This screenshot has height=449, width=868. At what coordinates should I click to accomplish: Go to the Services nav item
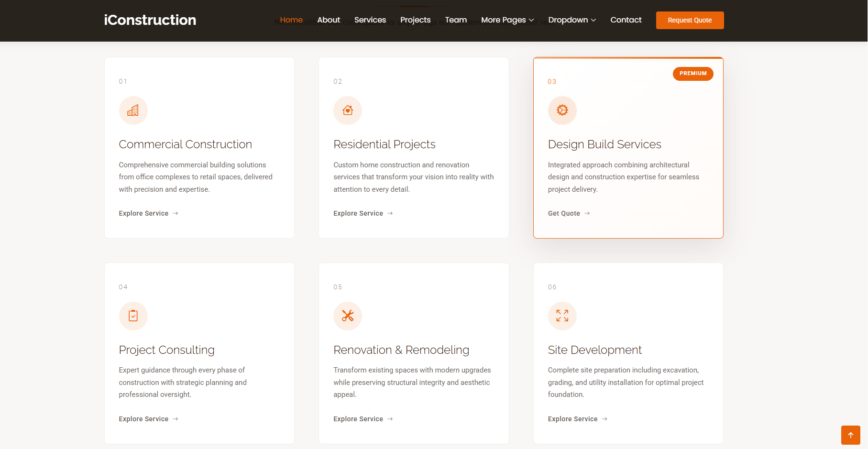click(x=370, y=20)
